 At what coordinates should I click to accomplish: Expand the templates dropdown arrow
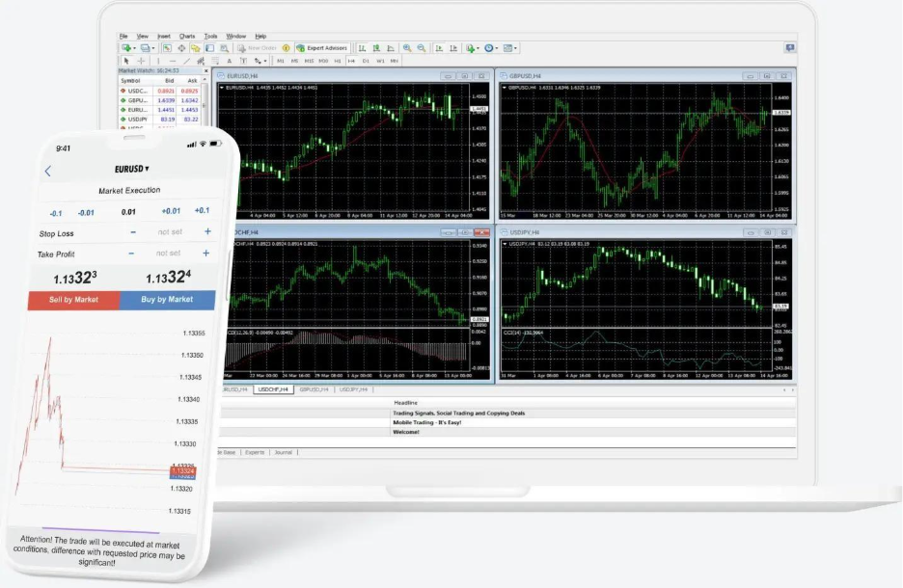click(515, 47)
